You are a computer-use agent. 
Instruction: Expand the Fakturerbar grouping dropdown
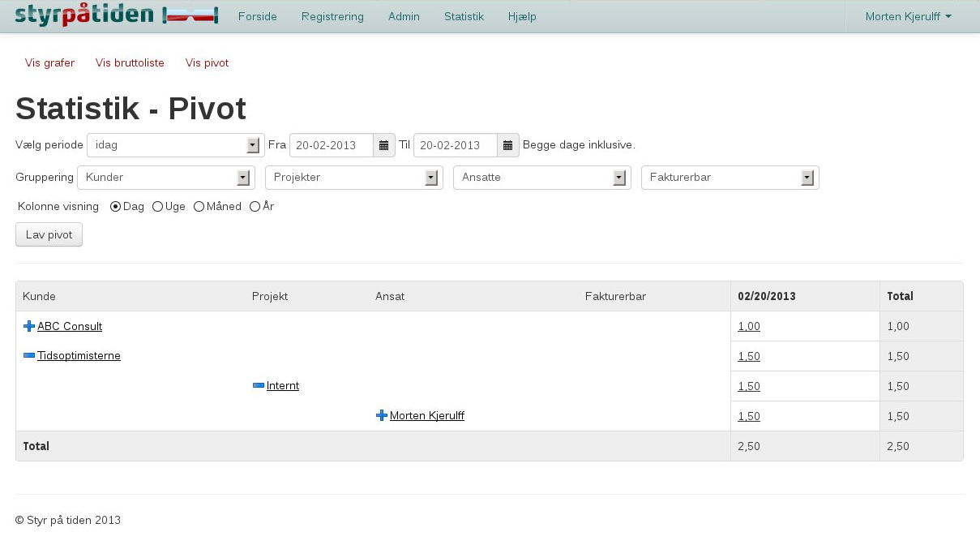coord(730,178)
